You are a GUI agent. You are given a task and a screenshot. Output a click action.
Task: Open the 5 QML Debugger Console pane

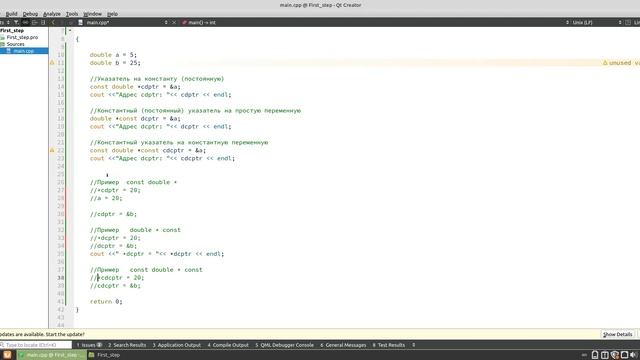coord(284,345)
